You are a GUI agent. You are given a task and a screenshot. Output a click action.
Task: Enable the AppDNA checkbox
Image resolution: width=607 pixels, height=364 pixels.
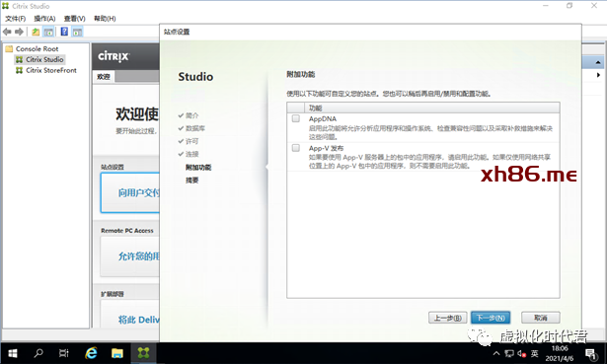[x=296, y=118]
